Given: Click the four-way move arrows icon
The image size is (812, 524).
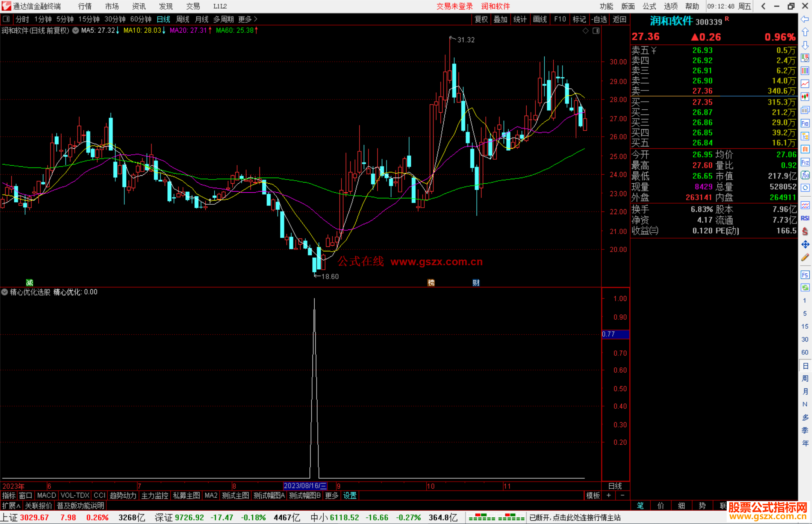Looking at the screenshot, I should tap(805, 245).
